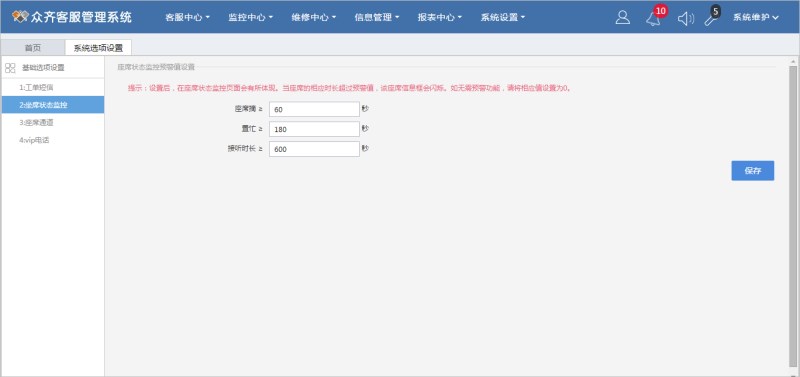Image resolution: width=800 pixels, height=377 pixels.
Task: Click the 接听时长 input field
Action: coord(314,149)
